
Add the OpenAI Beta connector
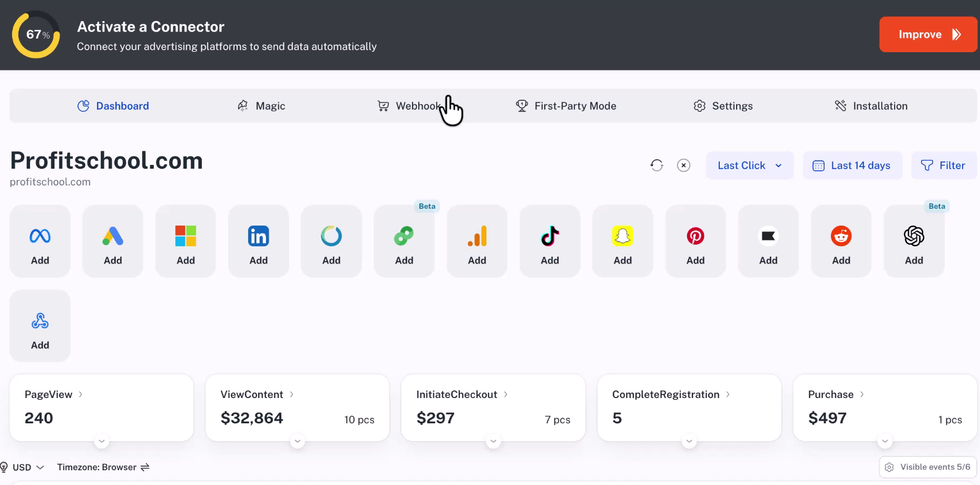coord(914,241)
